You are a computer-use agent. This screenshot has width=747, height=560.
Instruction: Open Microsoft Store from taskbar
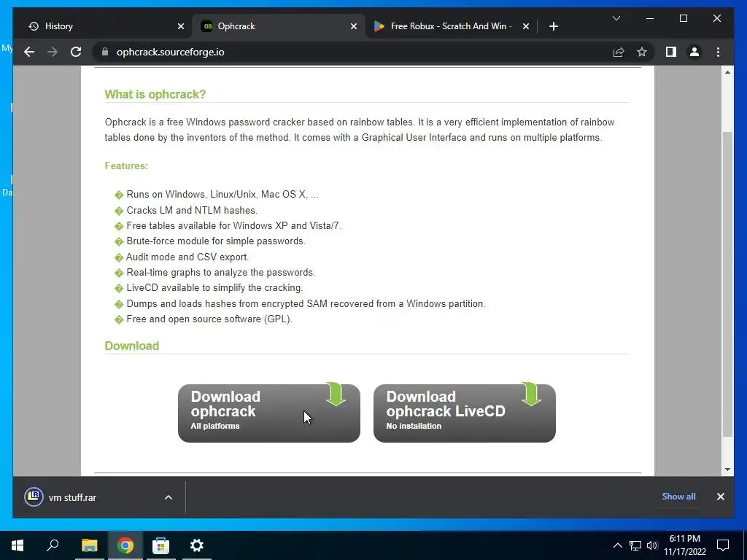(160, 545)
